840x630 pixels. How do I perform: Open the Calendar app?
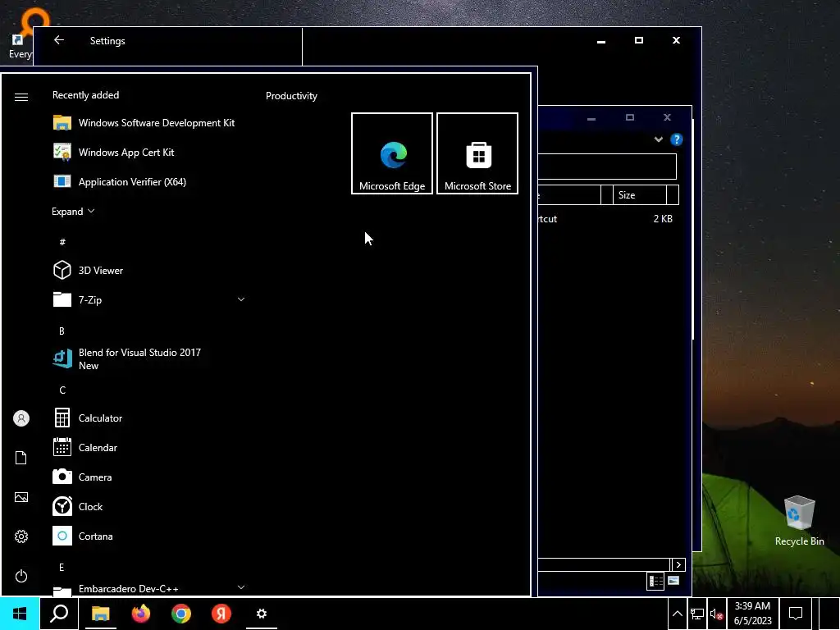click(x=149, y=447)
